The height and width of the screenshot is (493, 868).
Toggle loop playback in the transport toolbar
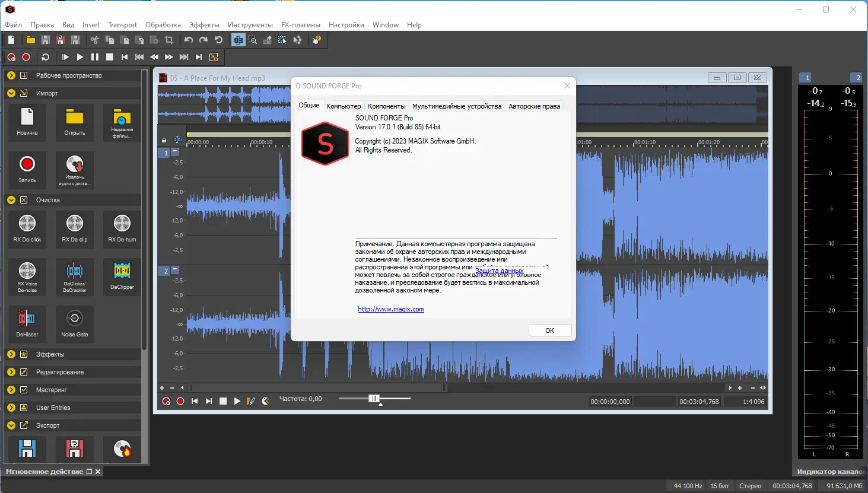pos(46,57)
